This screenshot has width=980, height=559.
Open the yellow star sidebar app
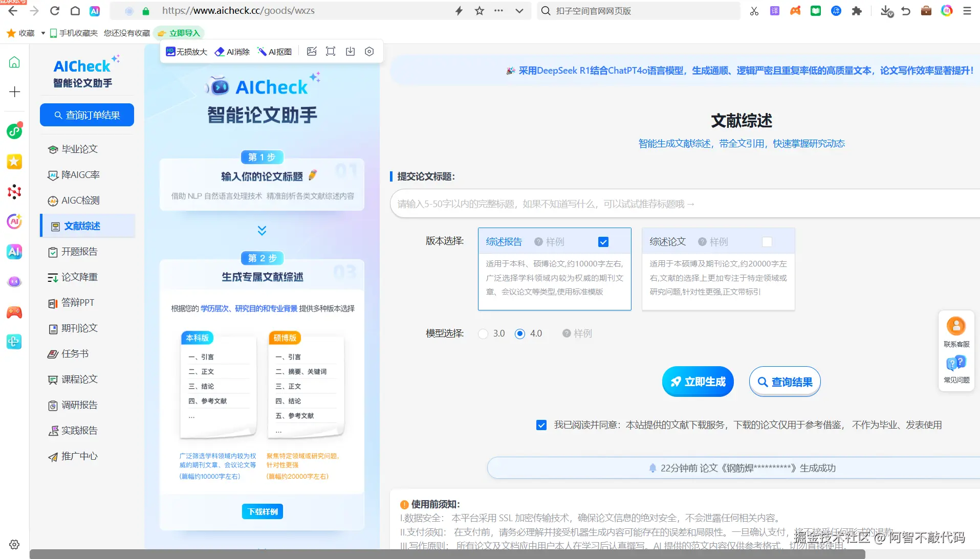(14, 162)
